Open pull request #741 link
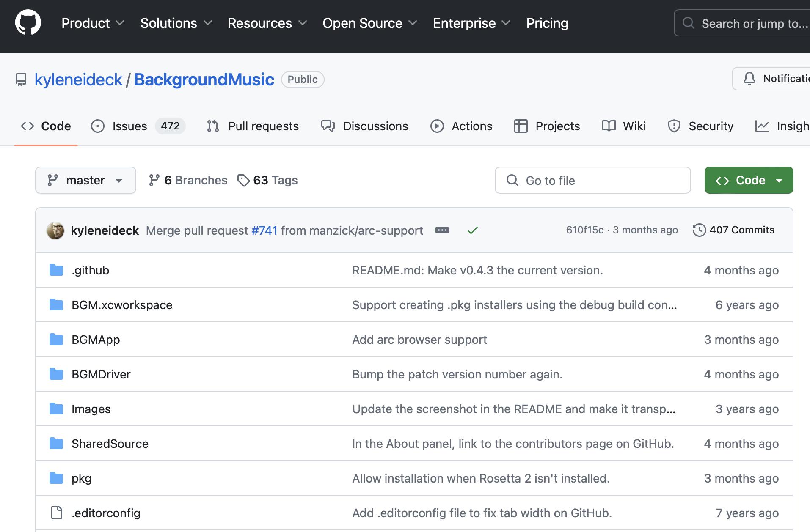This screenshot has width=810, height=532. click(x=264, y=230)
